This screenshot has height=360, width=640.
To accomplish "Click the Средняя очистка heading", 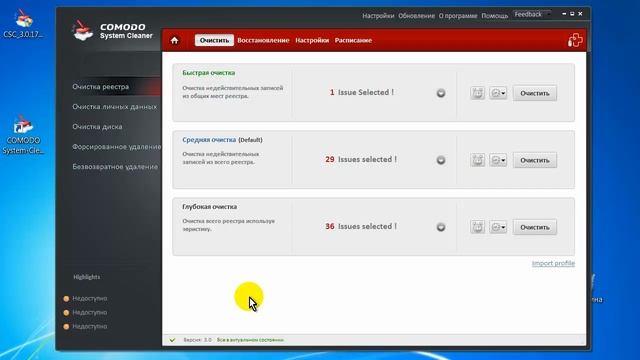I will 209,140.
